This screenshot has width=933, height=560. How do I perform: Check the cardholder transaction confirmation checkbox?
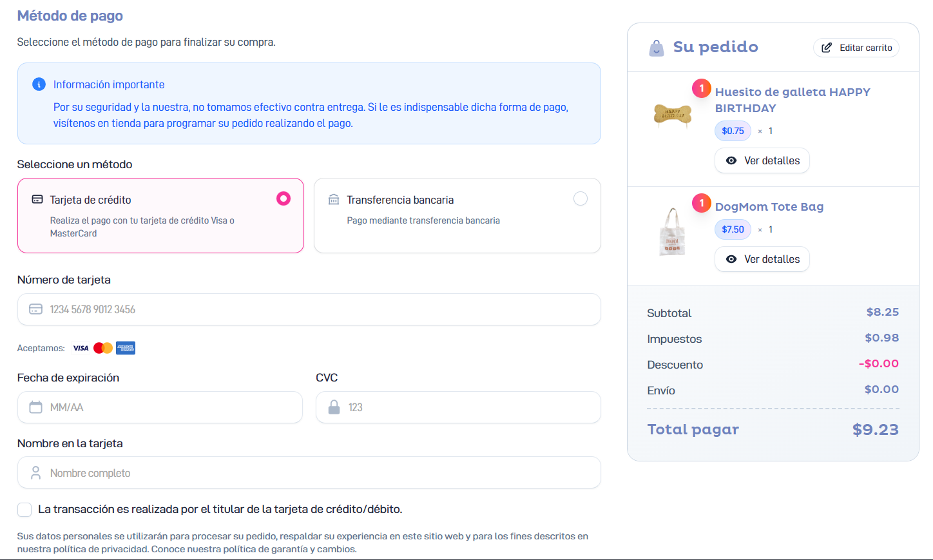pyautogui.click(x=24, y=510)
